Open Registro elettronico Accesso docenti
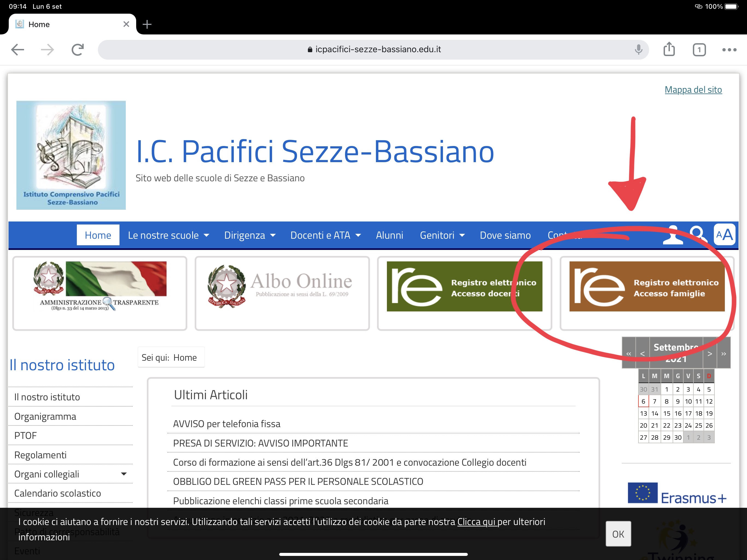This screenshot has height=560, width=747. click(x=464, y=286)
